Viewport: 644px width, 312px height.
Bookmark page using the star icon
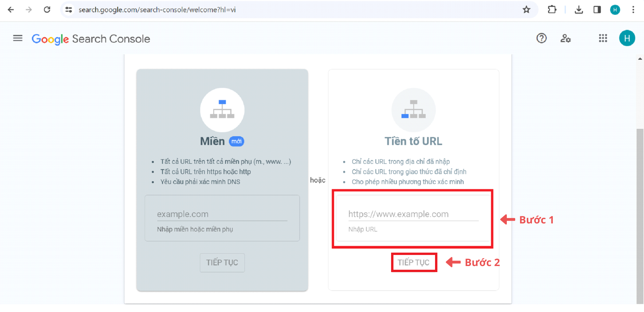pyautogui.click(x=526, y=10)
